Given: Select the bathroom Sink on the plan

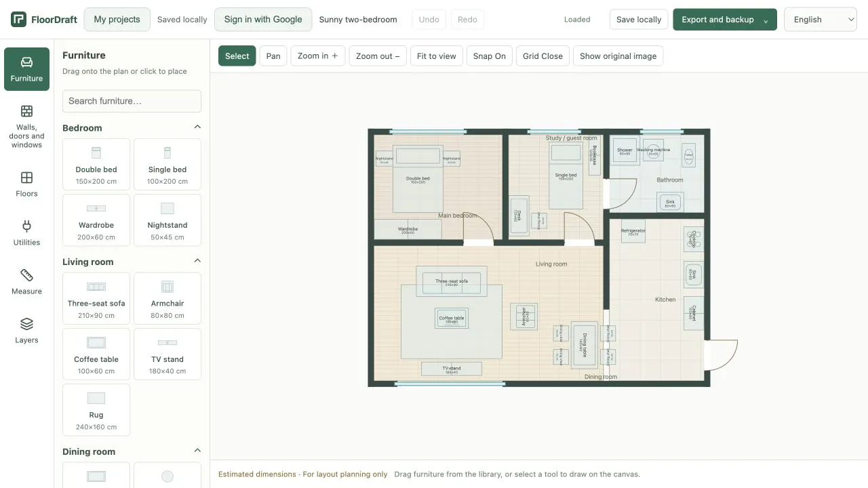Looking at the screenshot, I should [x=670, y=202].
